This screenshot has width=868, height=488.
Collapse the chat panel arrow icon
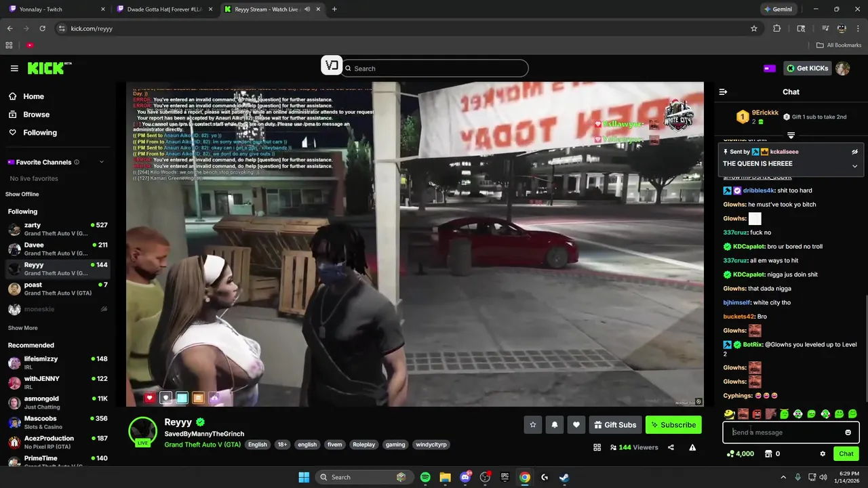click(x=723, y=91)
